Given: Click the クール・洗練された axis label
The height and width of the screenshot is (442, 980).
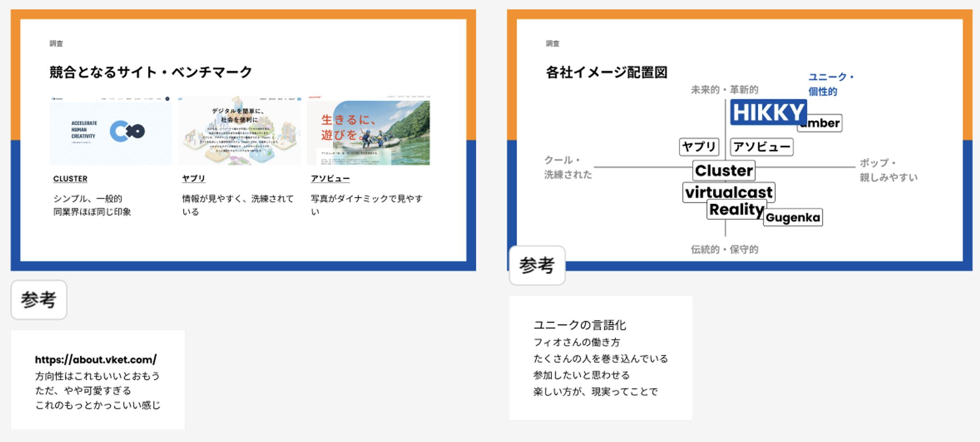Looking at the screenshot, I should pyautogui.click(x=568, y=167).
